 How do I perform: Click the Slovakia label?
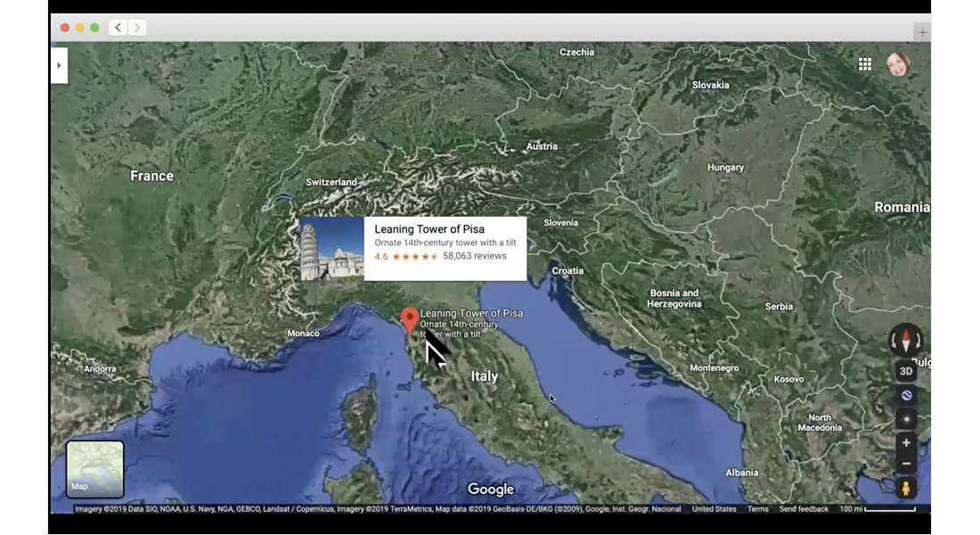[x=711, y=85]
